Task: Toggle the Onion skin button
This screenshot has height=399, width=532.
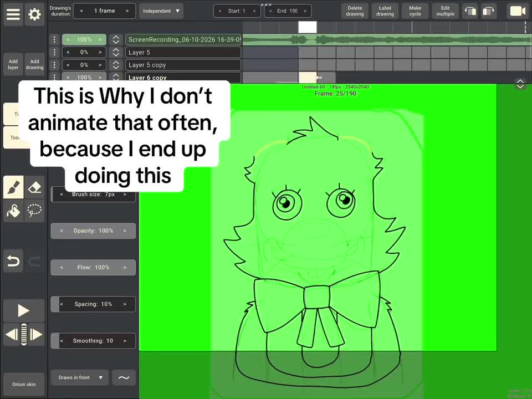Action: click(x=24, y=384)
